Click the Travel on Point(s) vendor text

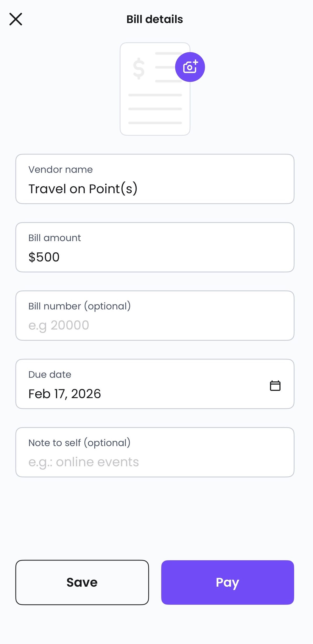83,189
